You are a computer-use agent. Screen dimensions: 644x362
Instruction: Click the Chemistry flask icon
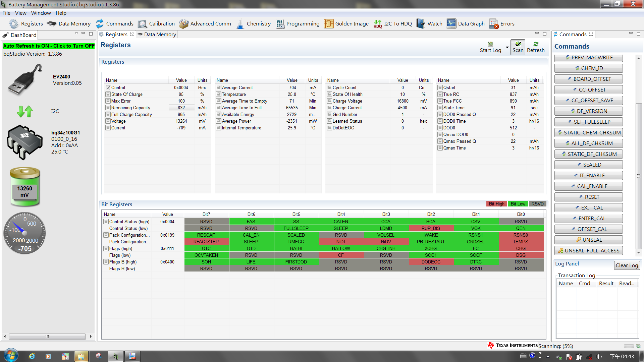pos(240,24)
